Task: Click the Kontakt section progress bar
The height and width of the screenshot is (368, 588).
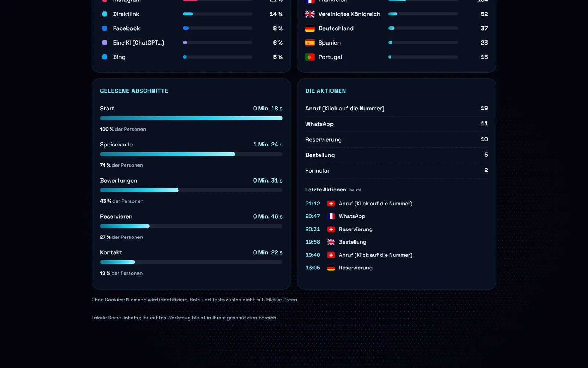Action: (x=191, y=262)
